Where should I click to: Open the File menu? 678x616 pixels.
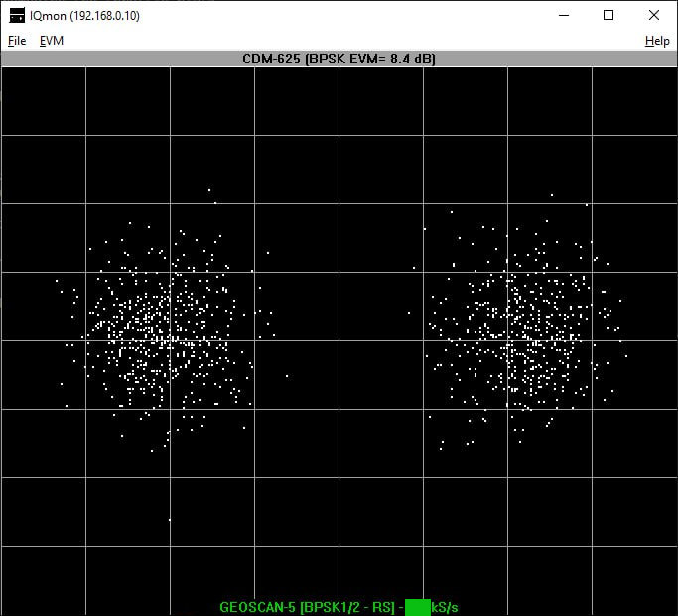coord(17,41)
